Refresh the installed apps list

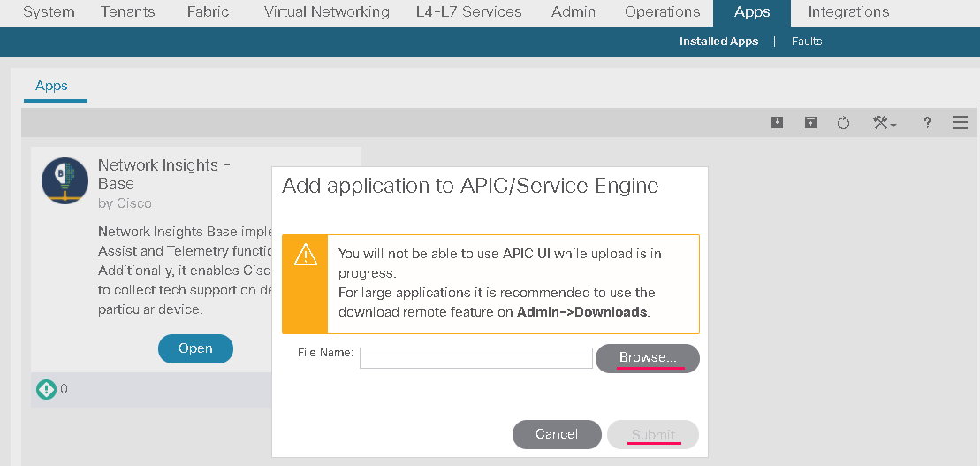point(843,123)
